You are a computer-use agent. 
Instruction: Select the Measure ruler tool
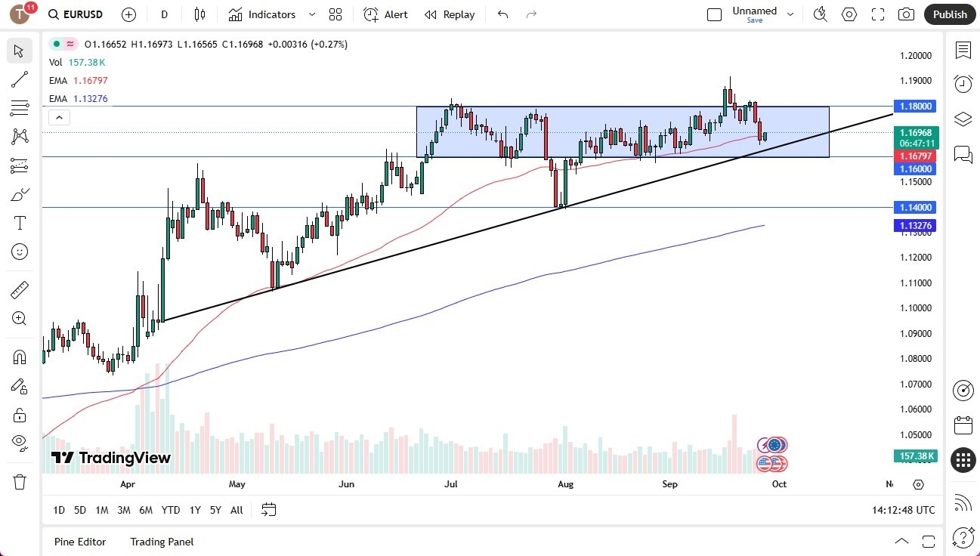[19, 289]
